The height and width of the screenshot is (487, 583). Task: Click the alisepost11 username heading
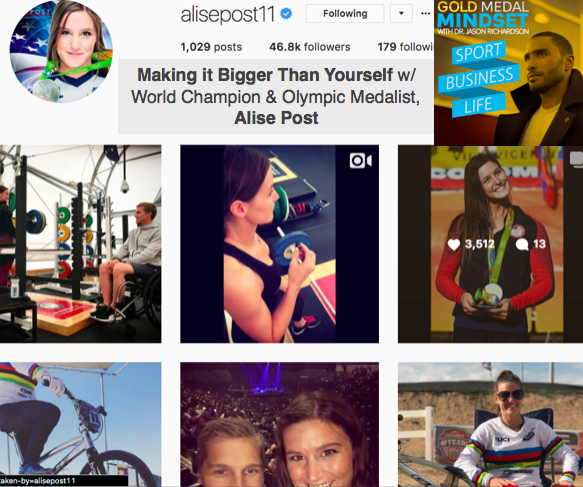coord(228,15)
